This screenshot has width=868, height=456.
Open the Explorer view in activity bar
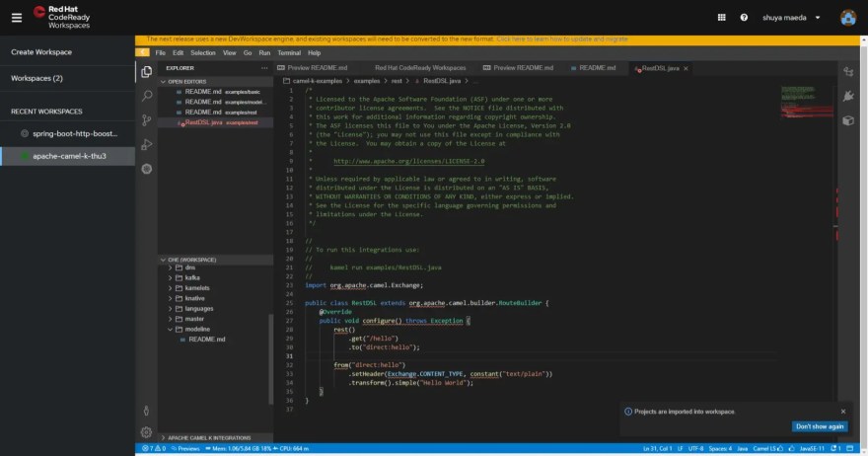(147, 72)
